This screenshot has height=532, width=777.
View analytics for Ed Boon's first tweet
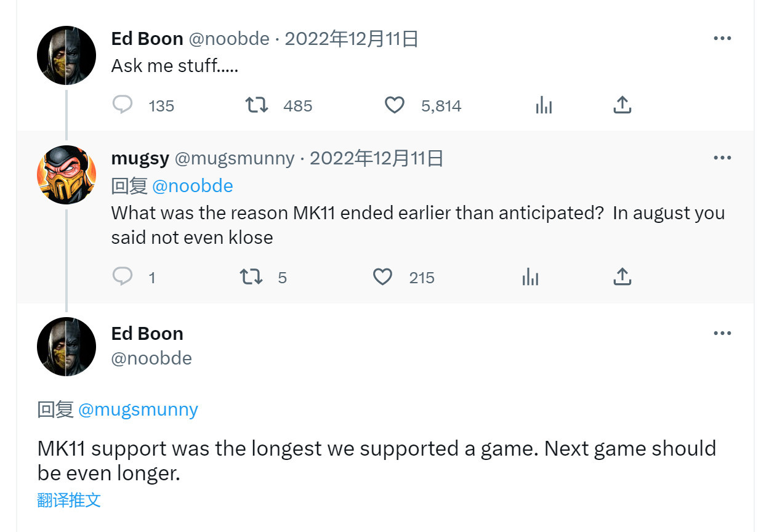click(544, 105)
